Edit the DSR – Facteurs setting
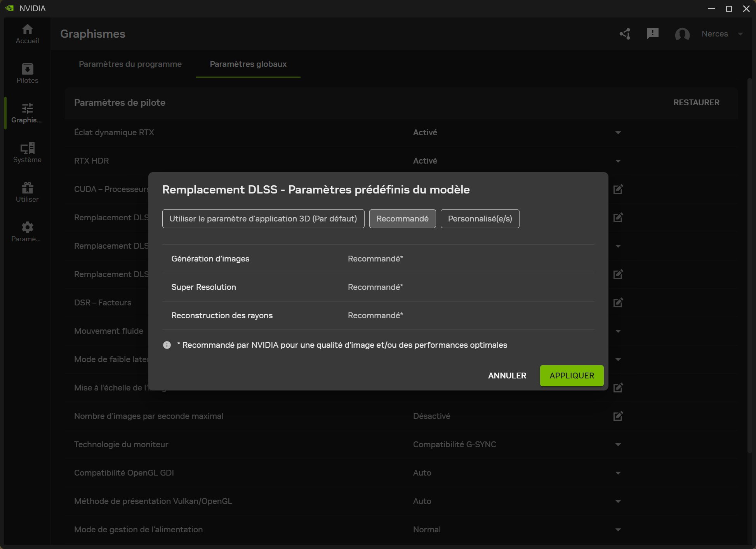Image resolution: width=756 pixels, height=549 pixels. [x=618, y=303]
